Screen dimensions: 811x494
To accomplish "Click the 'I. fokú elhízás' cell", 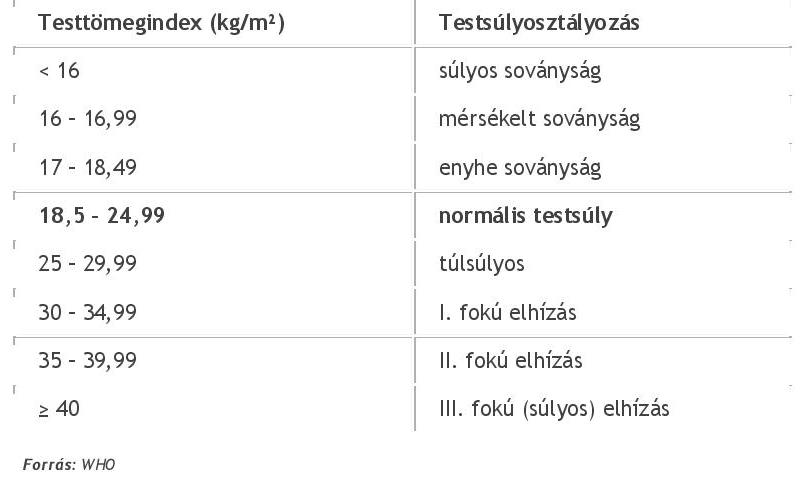I will 507,312.
